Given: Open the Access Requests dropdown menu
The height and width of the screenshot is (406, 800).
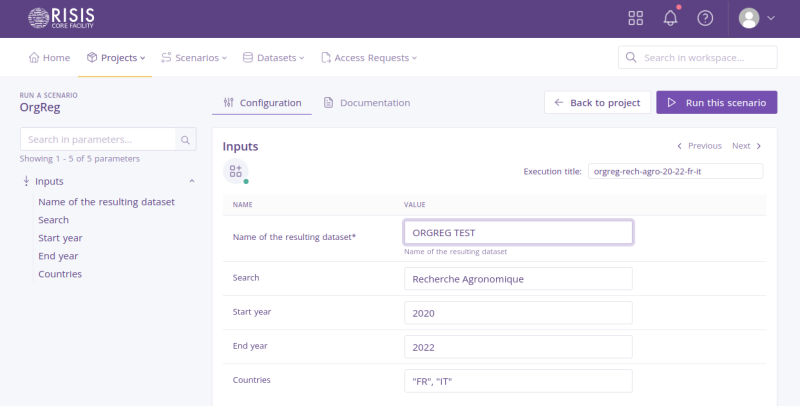Looking at the screenshot, I should [369, 58].
